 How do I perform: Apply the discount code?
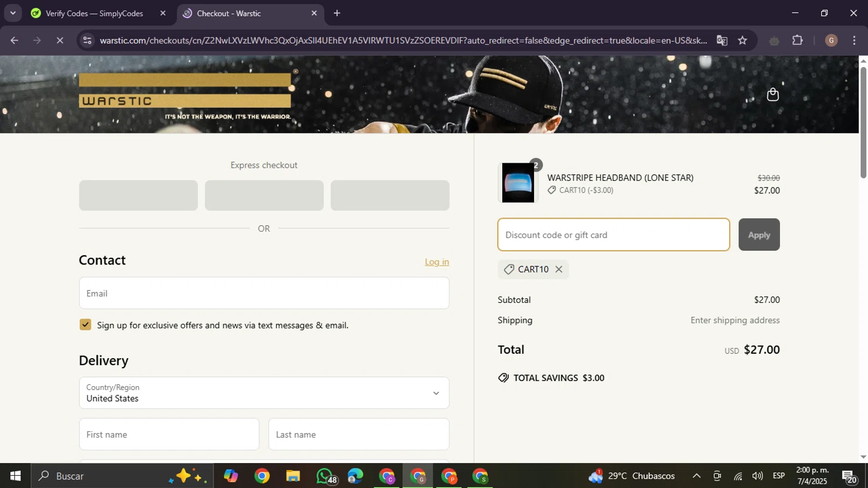click(x=759, y=234)
